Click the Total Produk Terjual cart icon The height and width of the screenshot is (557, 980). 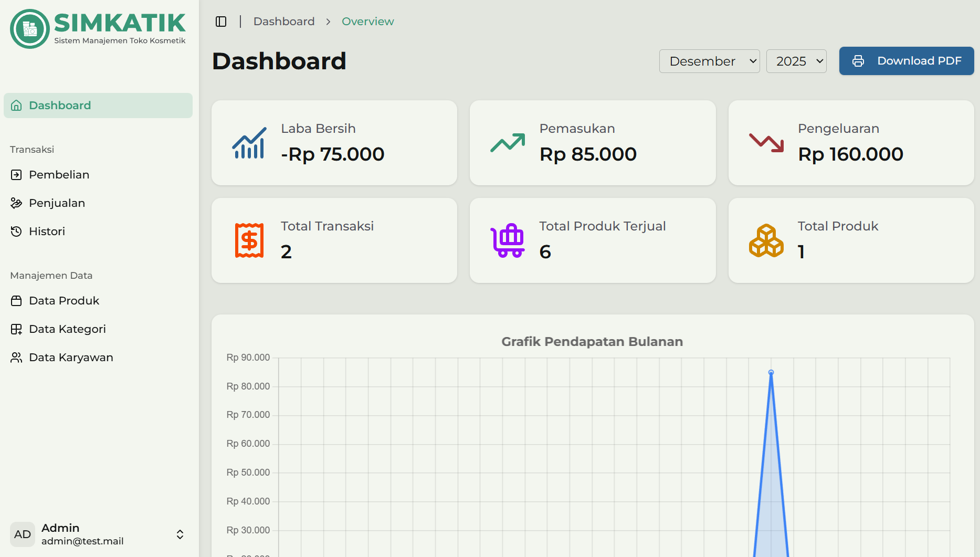click(508, 240)
